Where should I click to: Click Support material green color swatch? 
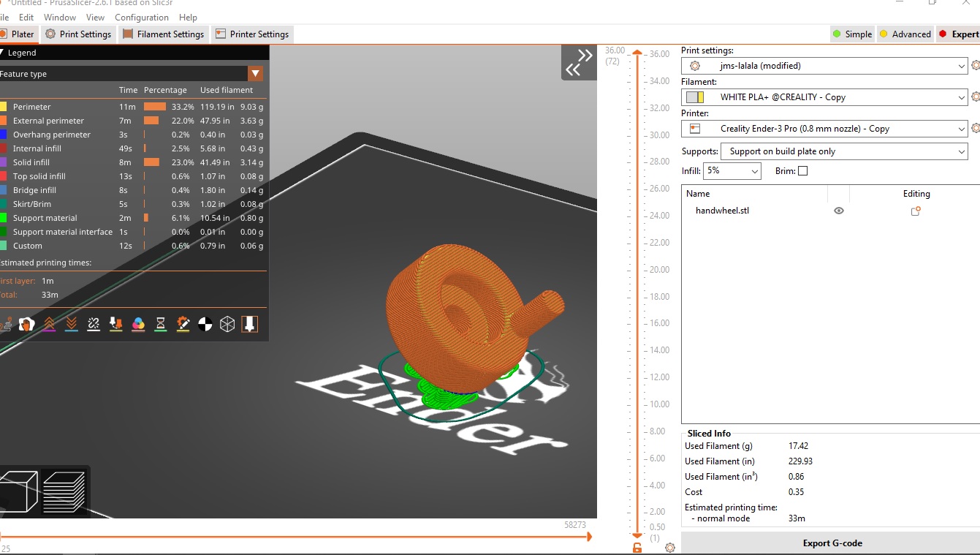tap(3, 218)
